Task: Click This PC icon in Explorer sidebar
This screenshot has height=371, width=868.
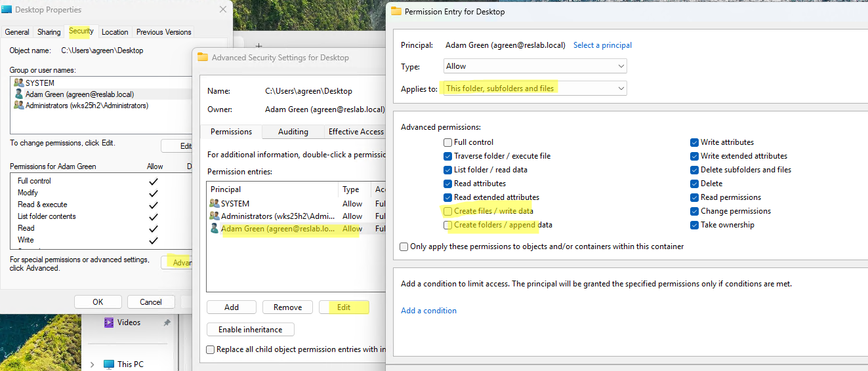Action: 110,364
